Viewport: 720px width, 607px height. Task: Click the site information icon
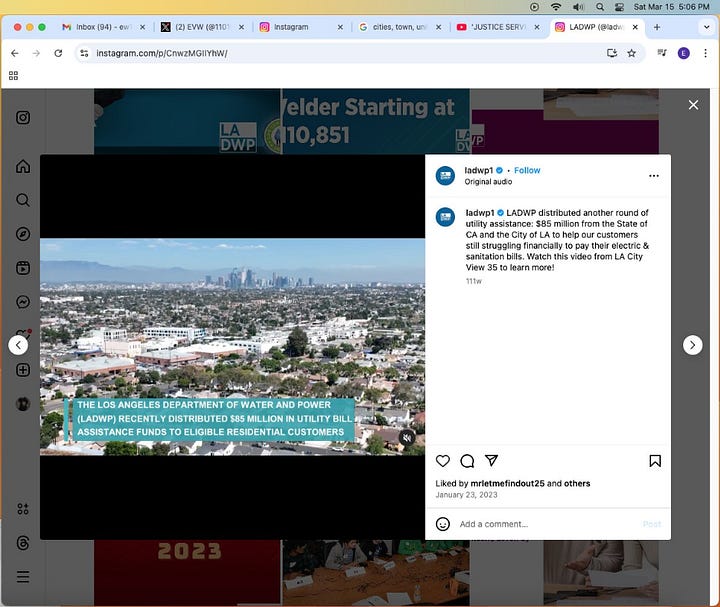(84, 53)
